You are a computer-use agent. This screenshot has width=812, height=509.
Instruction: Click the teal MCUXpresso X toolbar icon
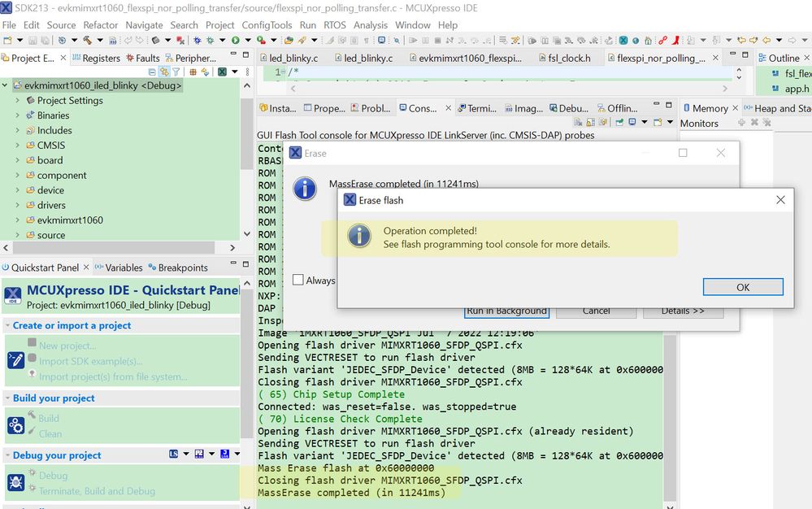(x=623, y=40)
